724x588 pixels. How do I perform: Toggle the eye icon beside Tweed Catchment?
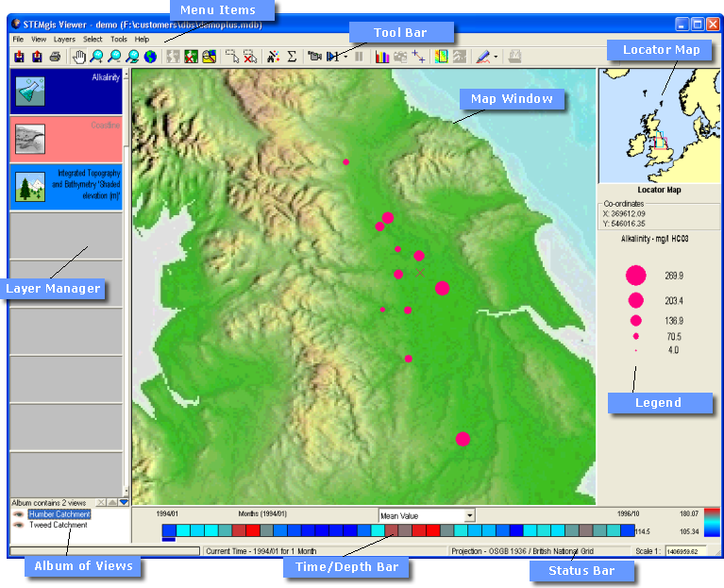coord(19,525)
